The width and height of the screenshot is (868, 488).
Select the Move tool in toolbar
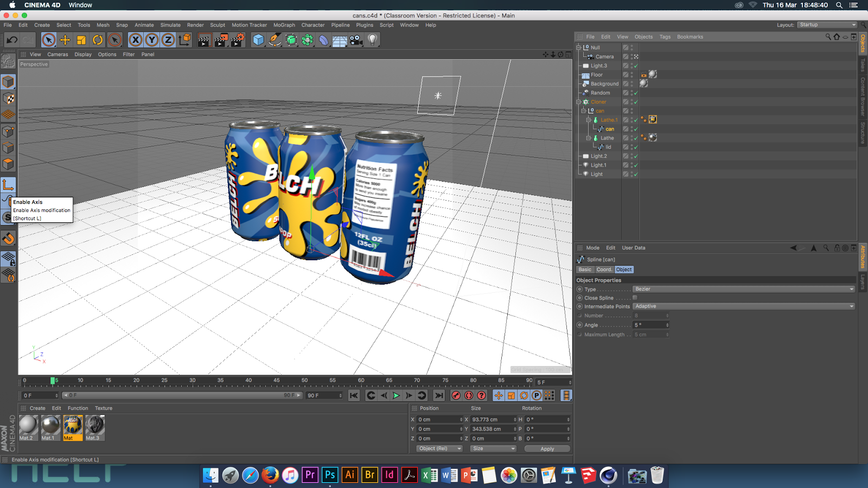tap(65, 40)
